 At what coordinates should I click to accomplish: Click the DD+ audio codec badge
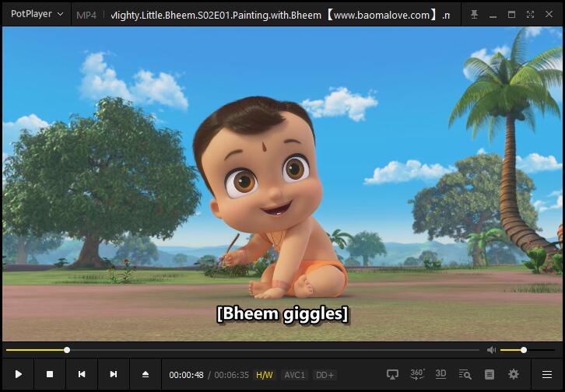click(x=325, y=375)
